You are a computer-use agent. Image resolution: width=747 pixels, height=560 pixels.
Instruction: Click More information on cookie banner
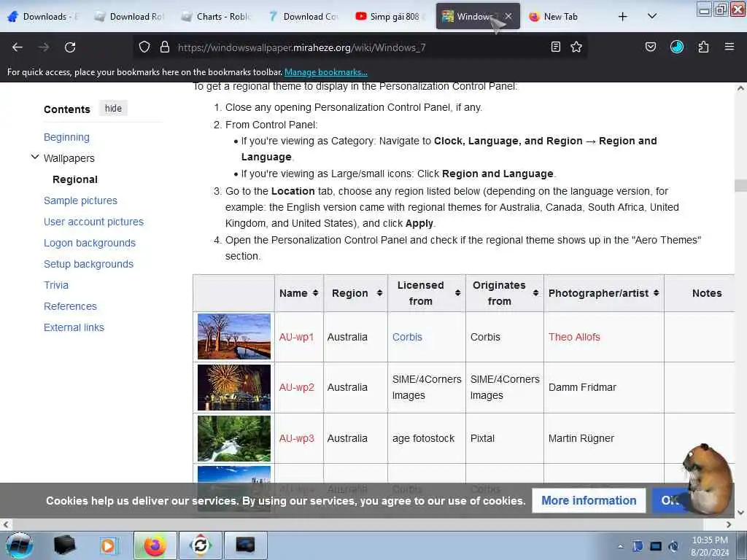pyautogui.click(x=589, y=500)
